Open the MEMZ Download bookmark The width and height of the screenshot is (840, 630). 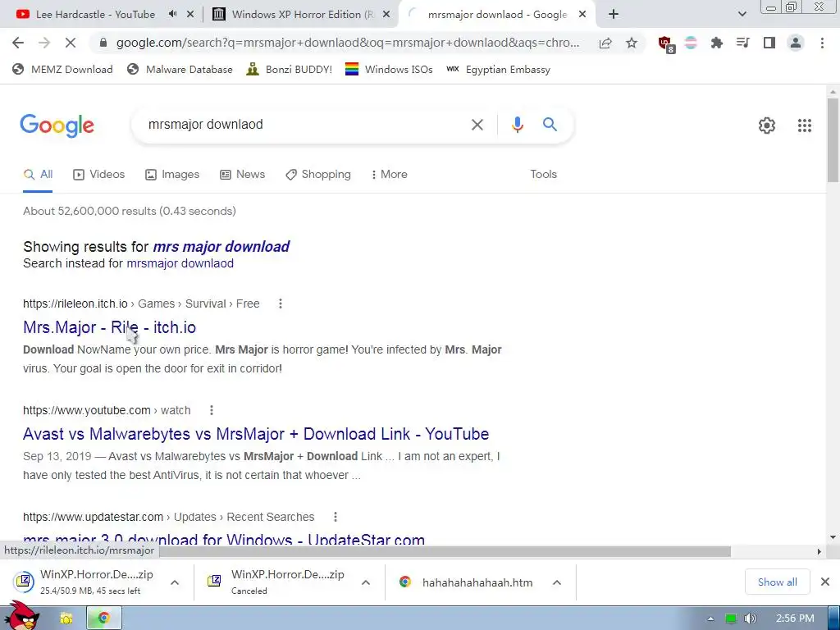click(62, 70)
